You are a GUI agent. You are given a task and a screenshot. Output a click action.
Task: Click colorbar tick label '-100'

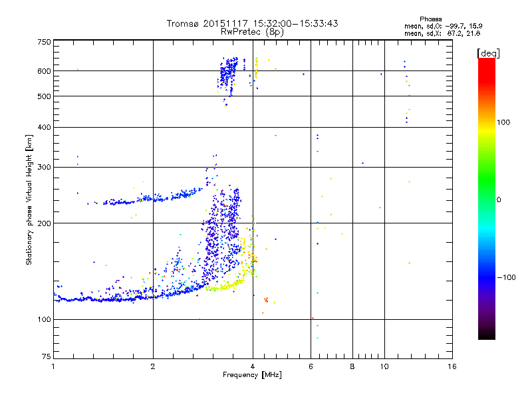click(506, 277)
